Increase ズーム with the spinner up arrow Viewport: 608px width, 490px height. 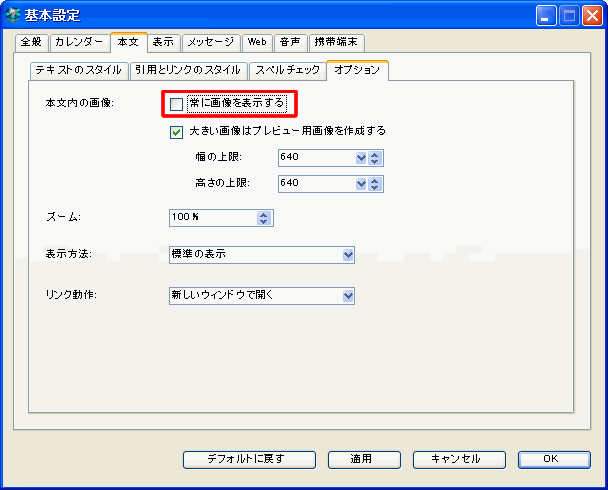[263, 214]
